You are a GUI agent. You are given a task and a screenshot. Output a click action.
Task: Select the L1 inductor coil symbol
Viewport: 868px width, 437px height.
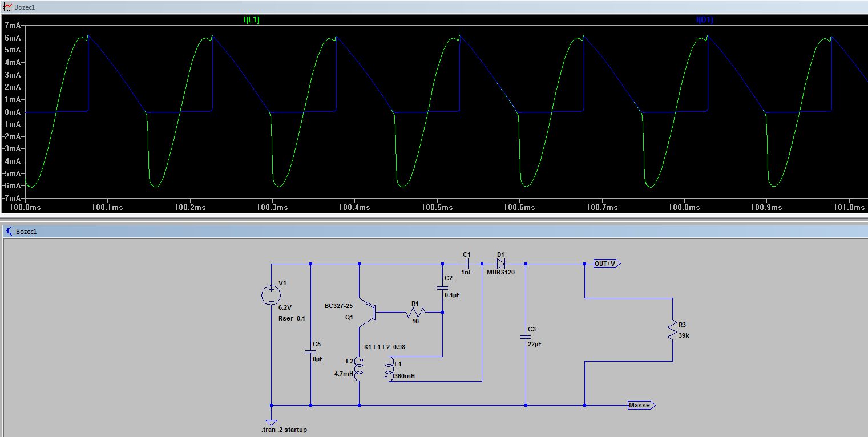389,369
